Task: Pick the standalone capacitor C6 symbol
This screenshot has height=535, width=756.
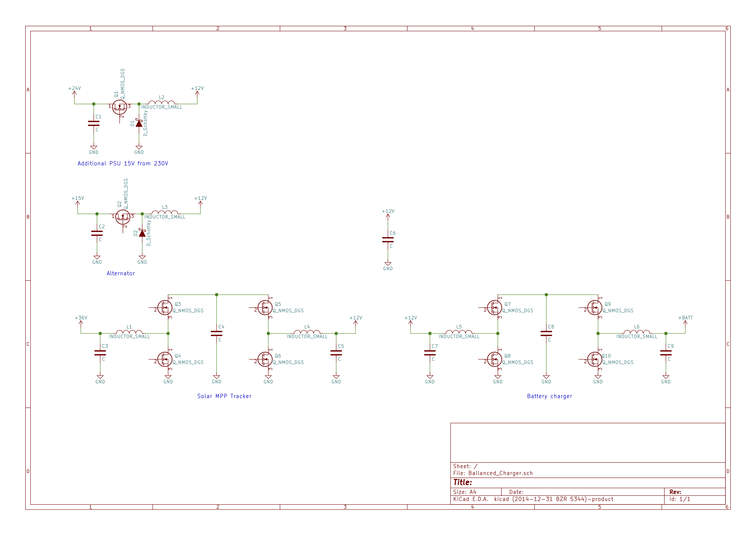Action: coord(388,240)
